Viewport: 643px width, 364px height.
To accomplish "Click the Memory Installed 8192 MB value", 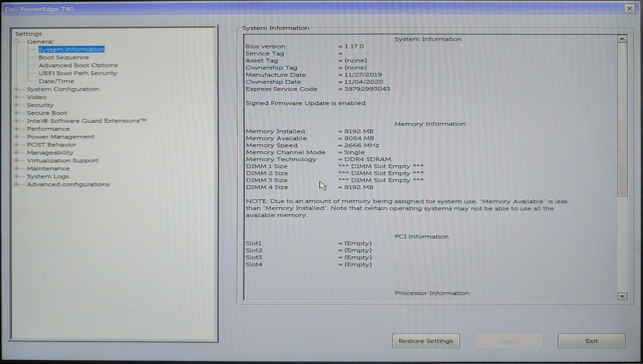I will tap(359, 132).
